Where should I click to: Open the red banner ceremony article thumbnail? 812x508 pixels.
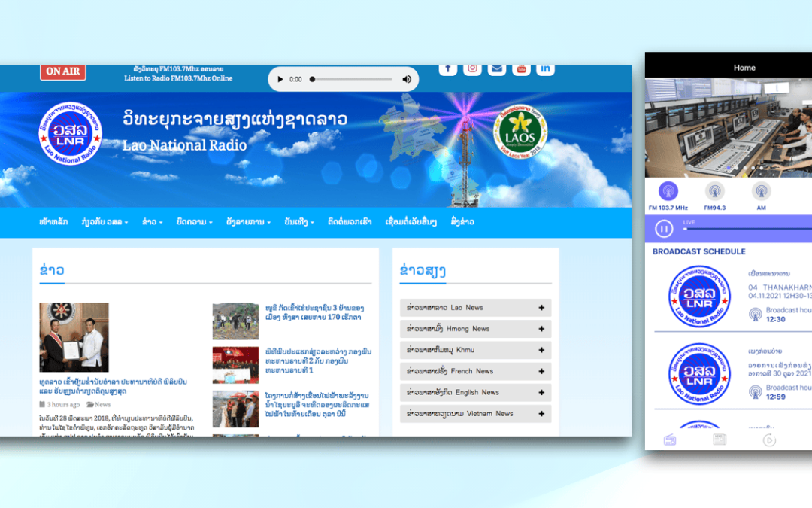click(x=235, y=366)
